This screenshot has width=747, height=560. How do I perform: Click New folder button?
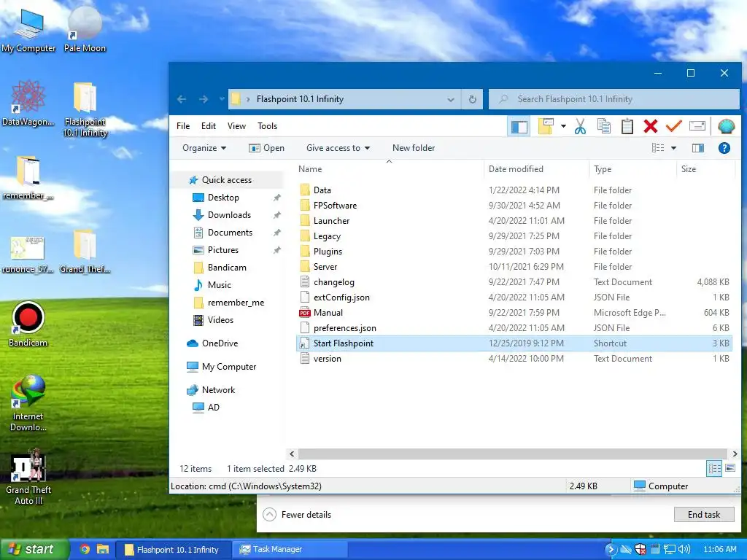(414, 148)
